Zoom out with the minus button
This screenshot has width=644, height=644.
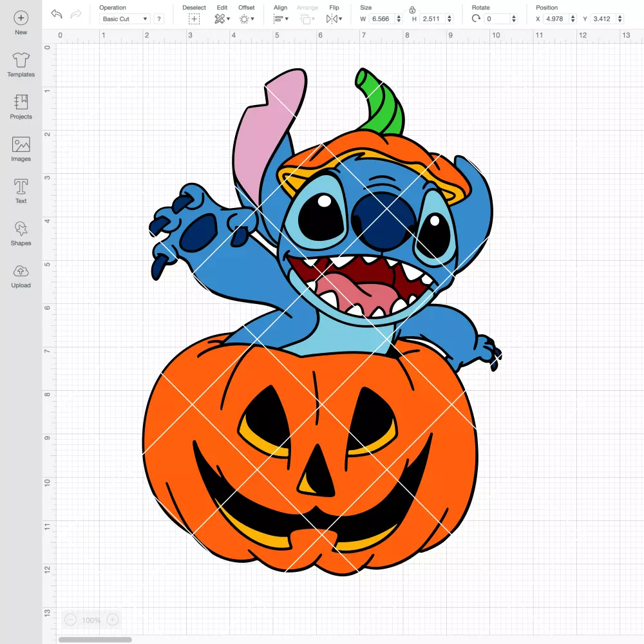(71, 620)
